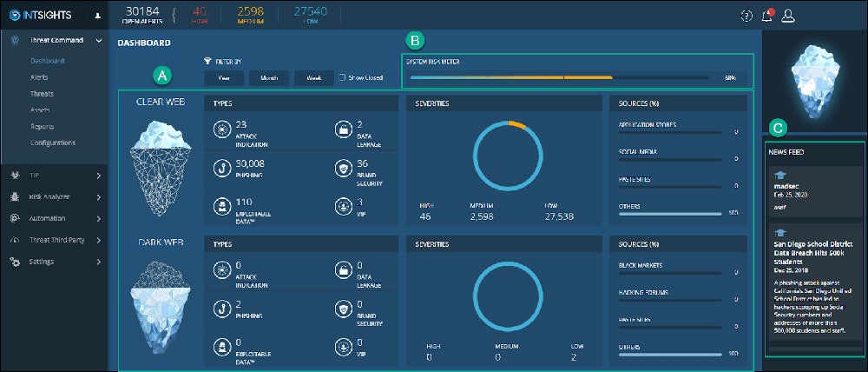Open the notifications bell icon

coord(766,15)
